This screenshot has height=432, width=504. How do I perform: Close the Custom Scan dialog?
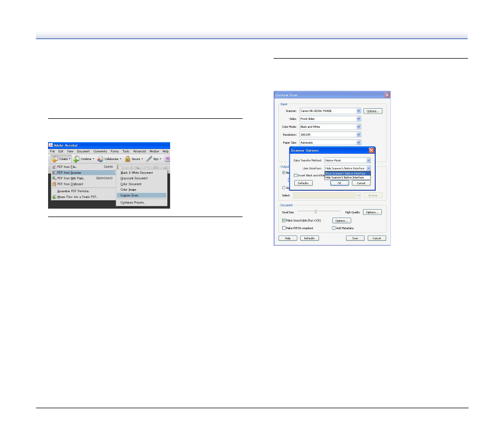coord(387,95)
